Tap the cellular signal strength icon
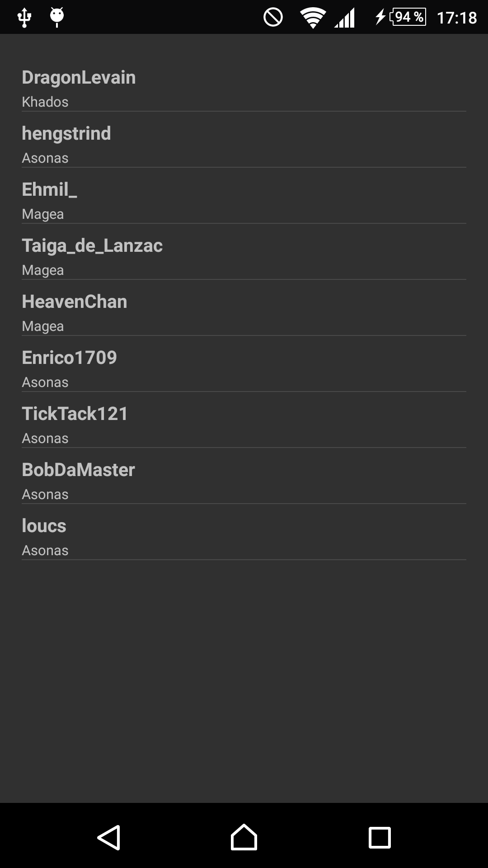488x868 pixels. (345, 19)
